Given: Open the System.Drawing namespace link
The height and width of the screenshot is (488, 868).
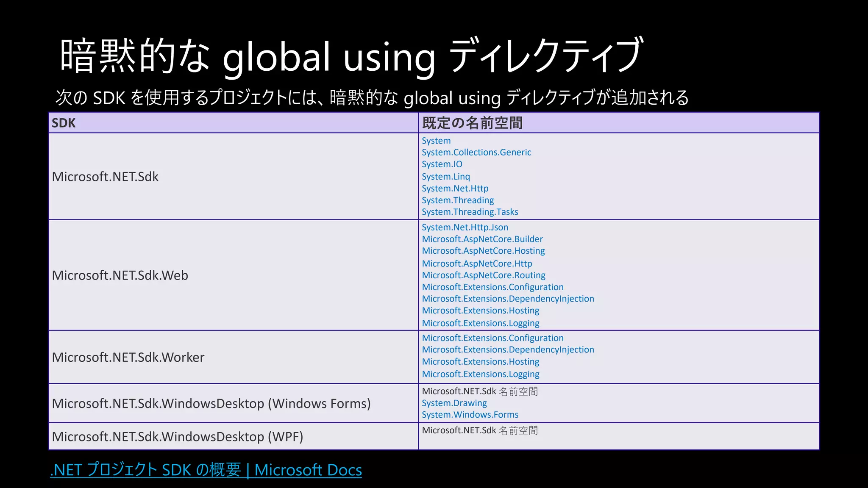Looking at the screenshot, I should (x=454, y=403).
